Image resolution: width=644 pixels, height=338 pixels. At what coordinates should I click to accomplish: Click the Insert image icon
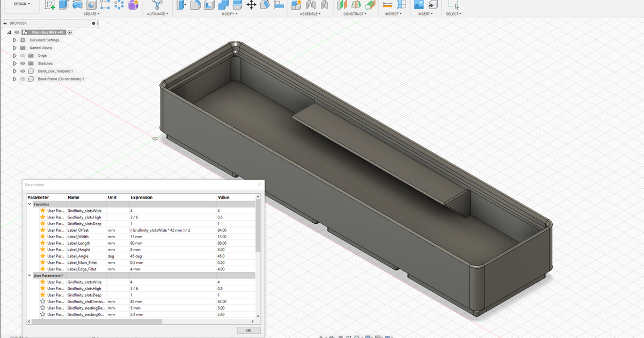[x=419, y=5]
